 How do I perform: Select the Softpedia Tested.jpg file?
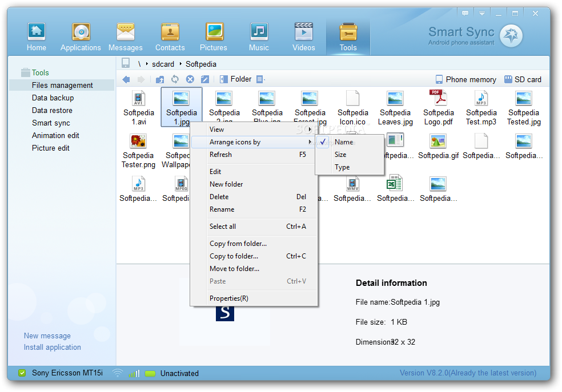pyautogui.click(x=524, y=107)
